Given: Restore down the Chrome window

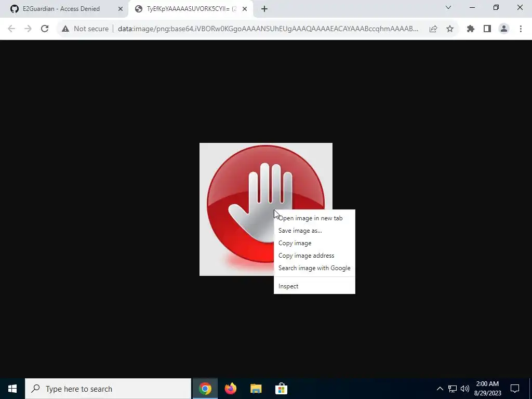Looking at the screenshot, I should (x=496, y=7).
